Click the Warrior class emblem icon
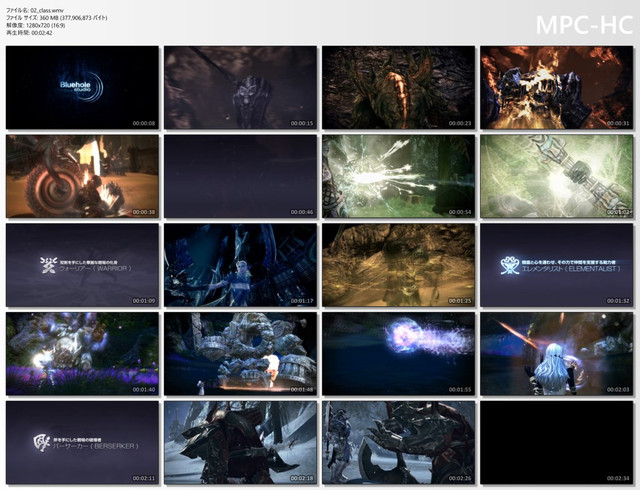Viewport: 640px width, 490px height. pos(48,265)
